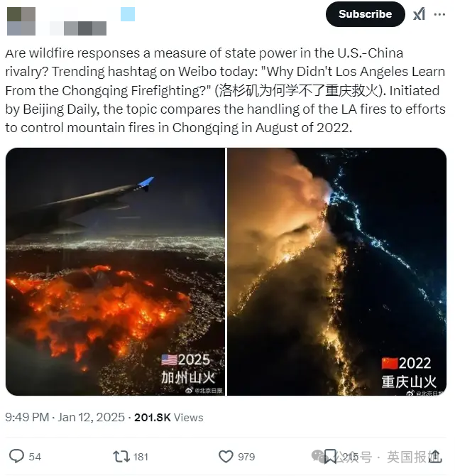Viewport: 455px width, 476px height.
Task: Click the 54 replies count
Action: point(35,457)
